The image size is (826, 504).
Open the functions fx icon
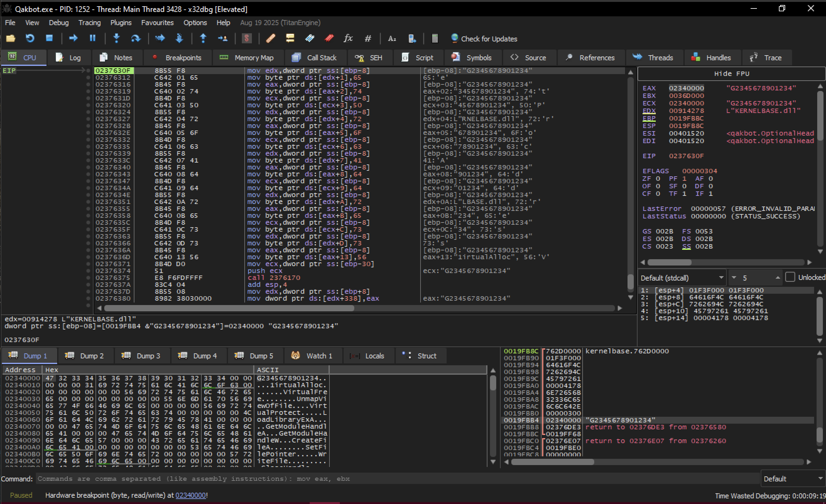[x=348, y=39]
